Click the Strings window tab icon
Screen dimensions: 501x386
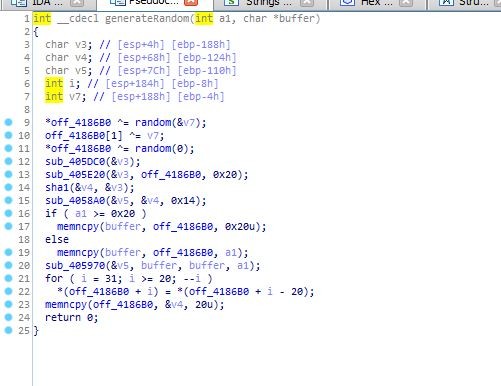(x=231, y=3)
